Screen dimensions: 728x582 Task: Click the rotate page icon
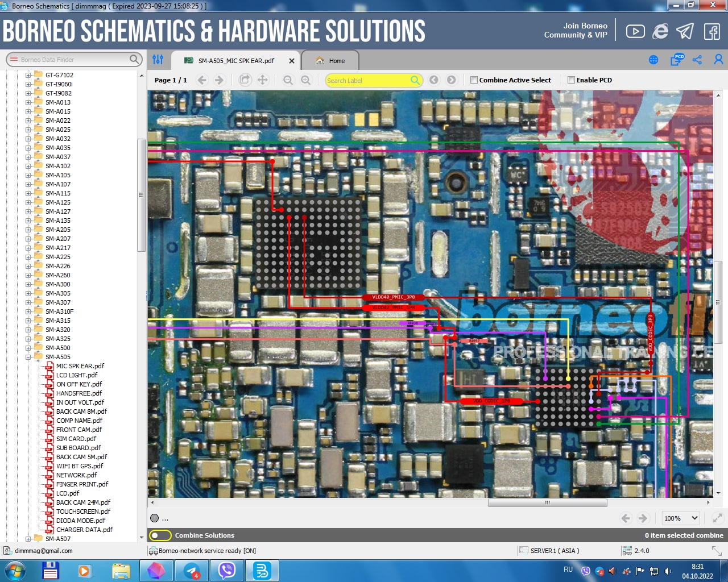pyautogui.click(x=245, y=80)
